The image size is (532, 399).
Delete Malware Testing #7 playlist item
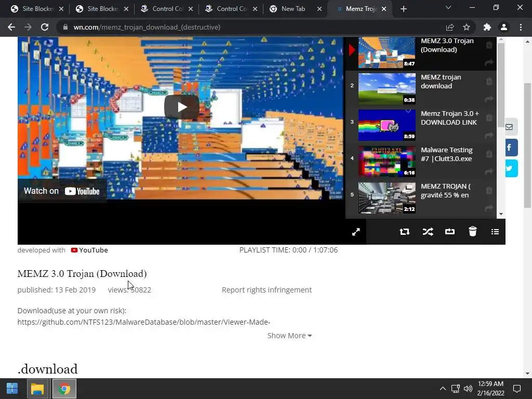[489, 154]
